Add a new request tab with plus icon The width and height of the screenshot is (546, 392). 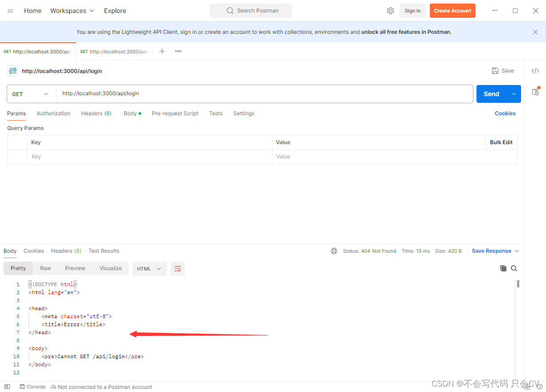click(162, 51)
